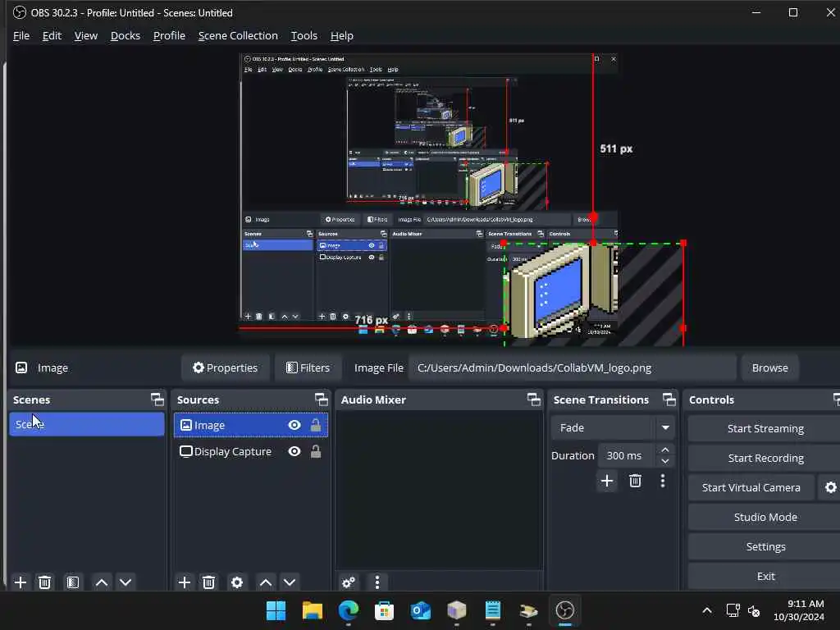Add a scene transition plus icon

pos(607,481)
